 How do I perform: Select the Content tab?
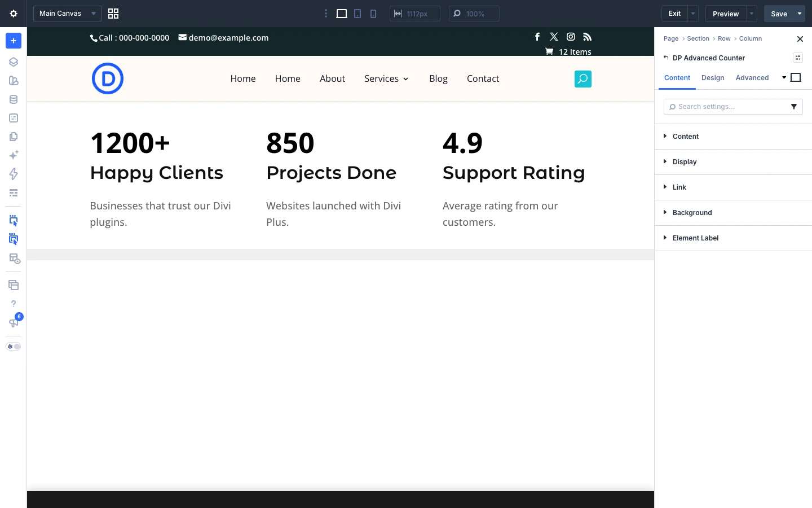click(677, 78)
